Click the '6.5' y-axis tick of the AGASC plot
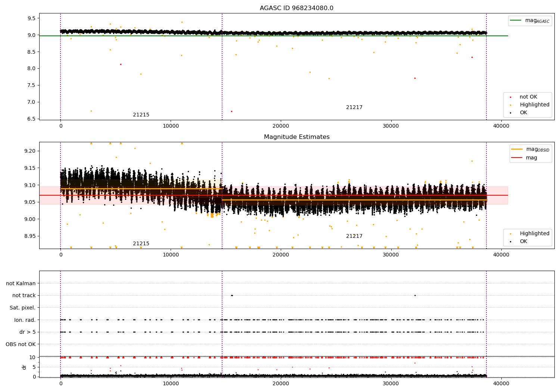 [x=31, y=119]
